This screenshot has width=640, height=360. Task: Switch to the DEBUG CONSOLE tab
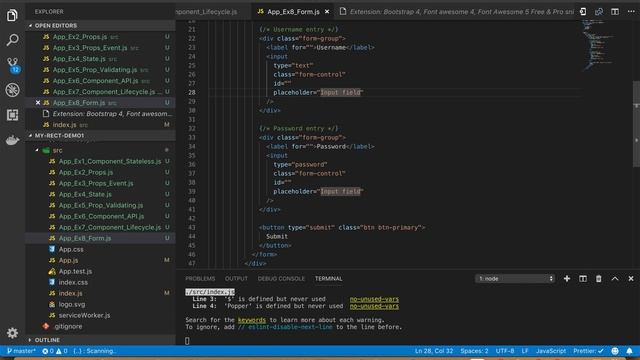pyautogui.click(x=281, y=278)
